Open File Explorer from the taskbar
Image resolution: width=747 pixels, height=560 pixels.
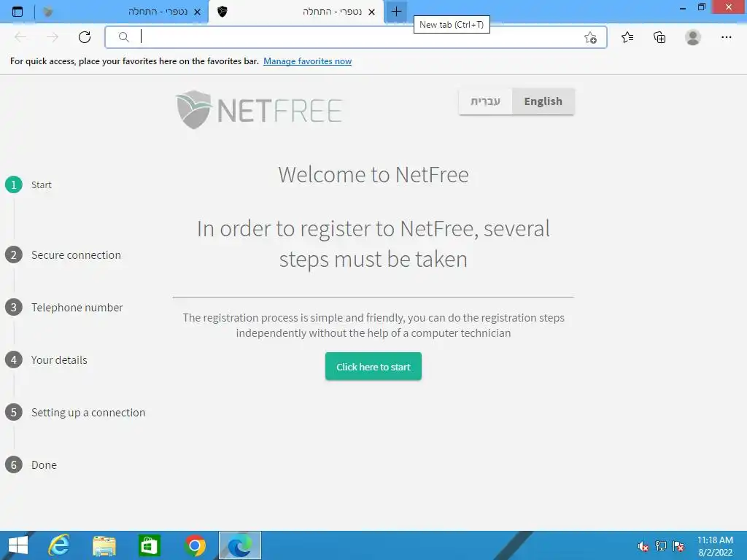(104, 545)
